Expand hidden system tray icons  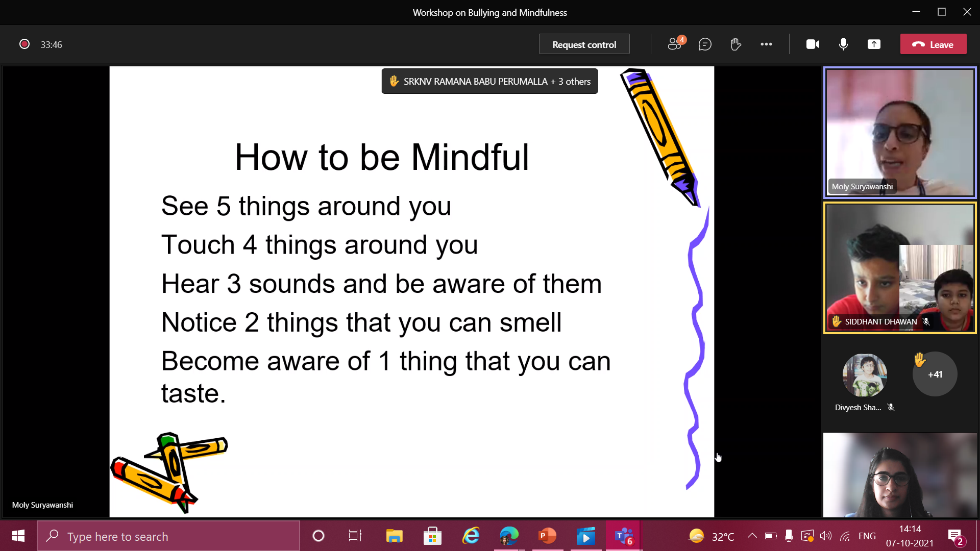pyautogui.click(x=752, y=536)
